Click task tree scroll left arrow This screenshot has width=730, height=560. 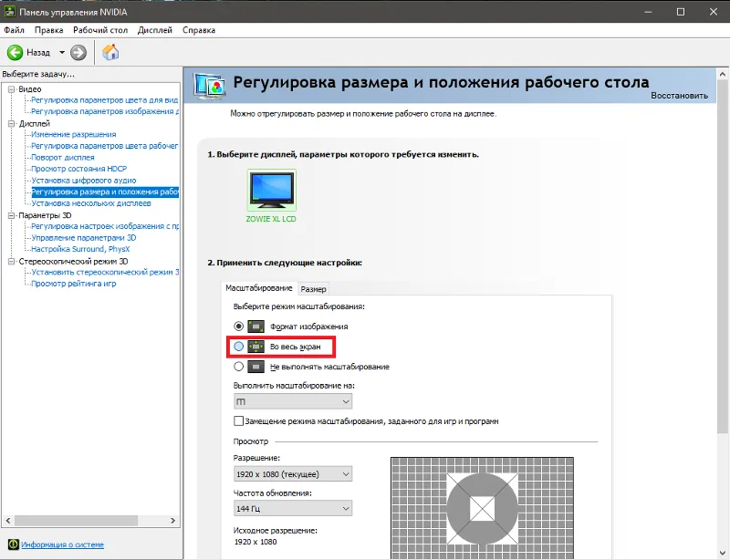click(x=8, y=521)
